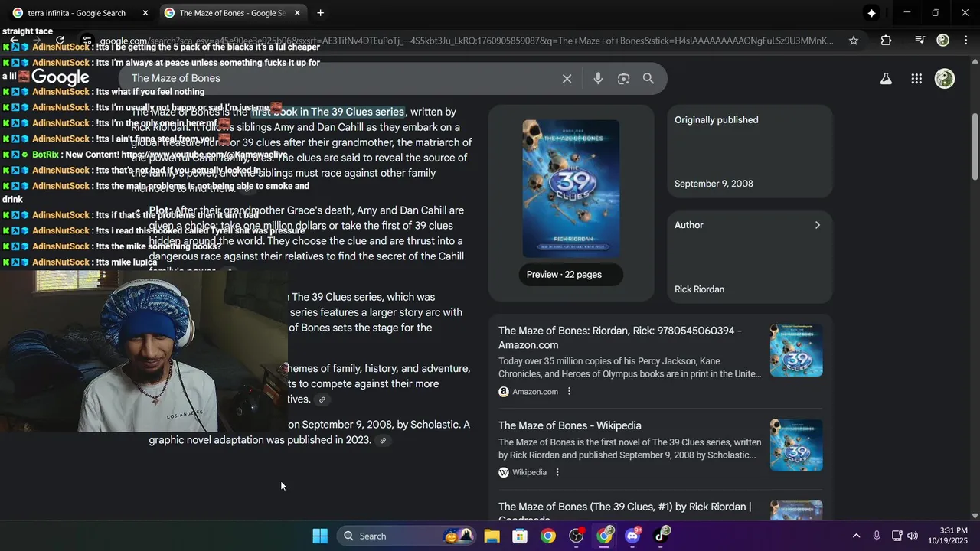The image size is (980, 551).
Task: Open the 39 Clues book cover image
Action: coord(571,189)
